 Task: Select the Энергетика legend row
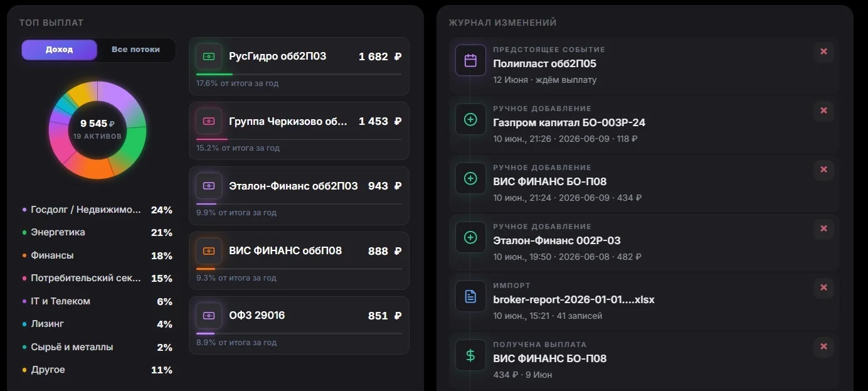click(x=97, y=232)
